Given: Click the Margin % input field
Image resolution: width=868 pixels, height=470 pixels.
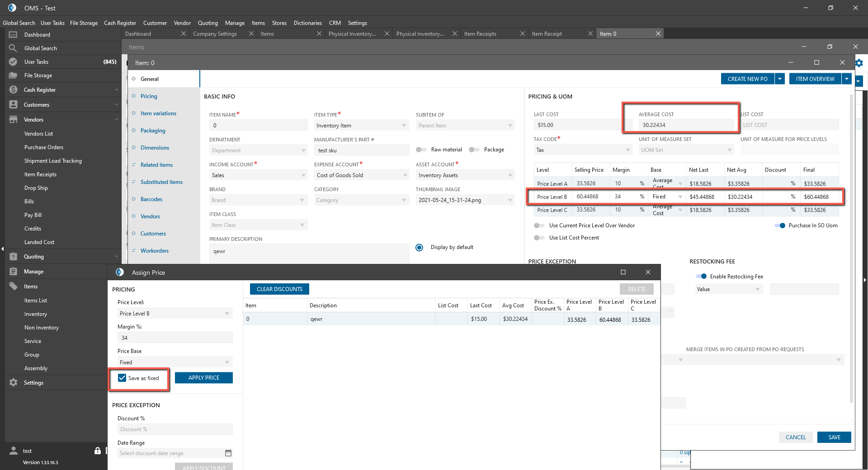Looking at the screenshot, I should [x=175, y=338].
